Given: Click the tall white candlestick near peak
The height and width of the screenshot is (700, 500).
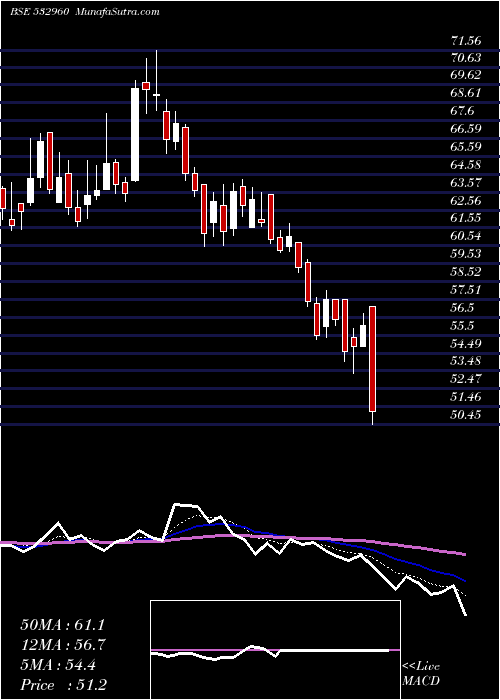Looking at the screenshot, I should 135,134.
